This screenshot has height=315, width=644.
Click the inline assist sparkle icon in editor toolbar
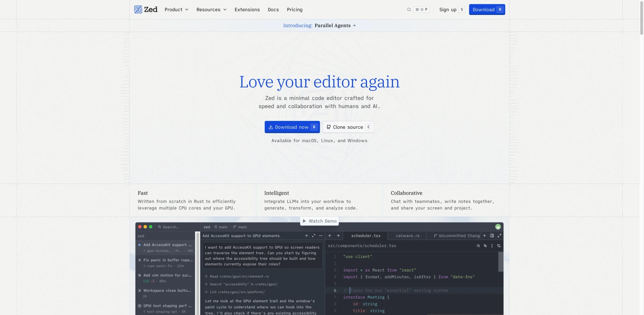coord(485,246)
